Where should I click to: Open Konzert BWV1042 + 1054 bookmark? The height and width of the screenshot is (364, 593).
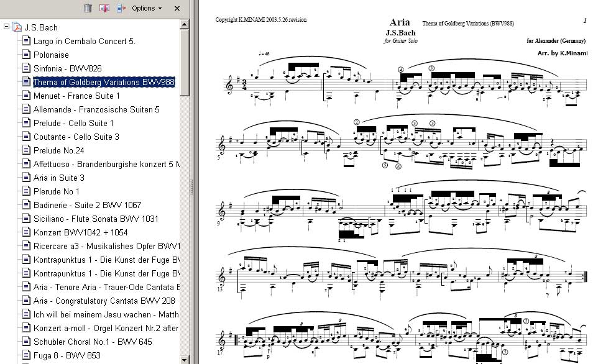81,232
